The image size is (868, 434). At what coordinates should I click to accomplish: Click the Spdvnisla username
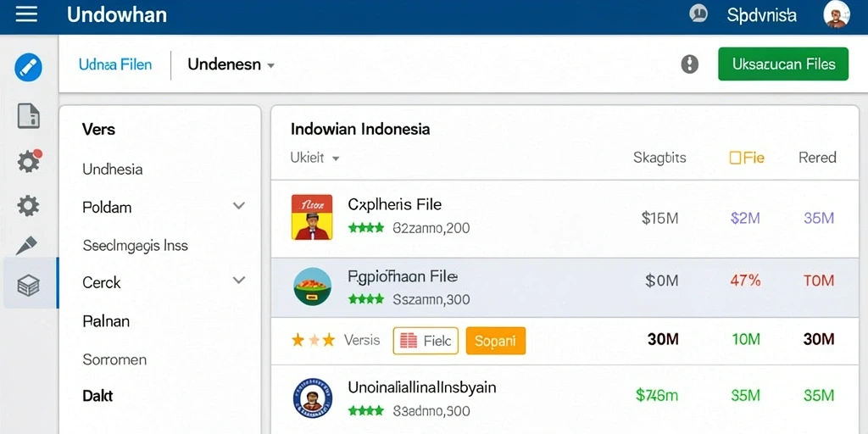click(762, 15)
